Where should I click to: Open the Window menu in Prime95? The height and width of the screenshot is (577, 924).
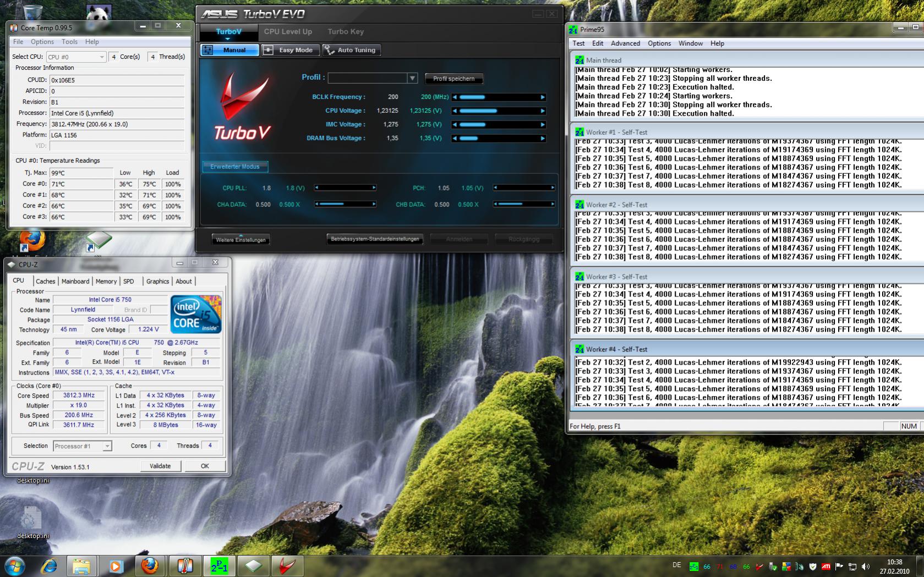coord(690,43)
